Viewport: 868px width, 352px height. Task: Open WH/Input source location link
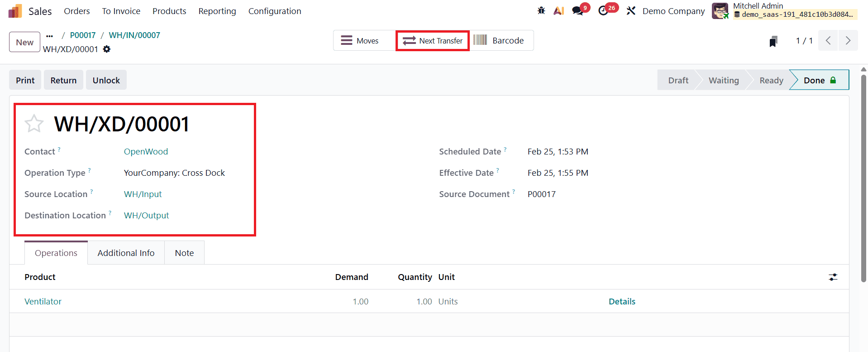(x=143, y=194)
